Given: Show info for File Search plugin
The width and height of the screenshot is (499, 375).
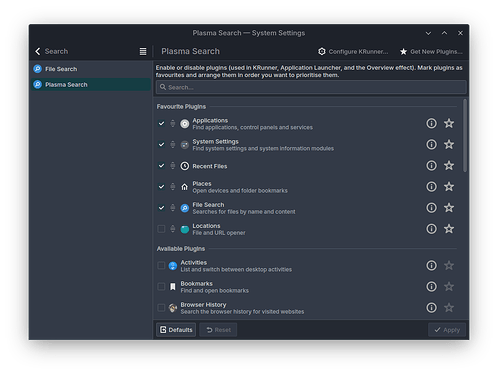Looking at the screenshot, I should tap(431, 208).
